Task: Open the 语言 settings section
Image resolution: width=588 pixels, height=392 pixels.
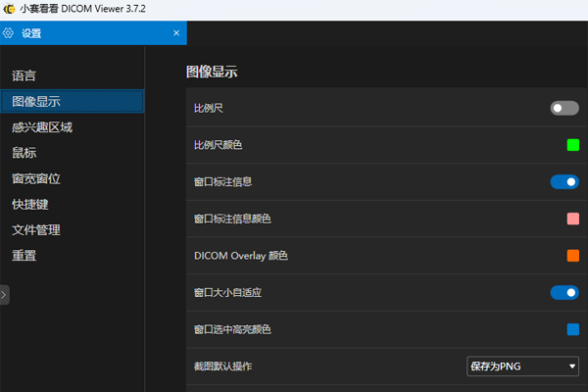Action: tap(72, 76)
